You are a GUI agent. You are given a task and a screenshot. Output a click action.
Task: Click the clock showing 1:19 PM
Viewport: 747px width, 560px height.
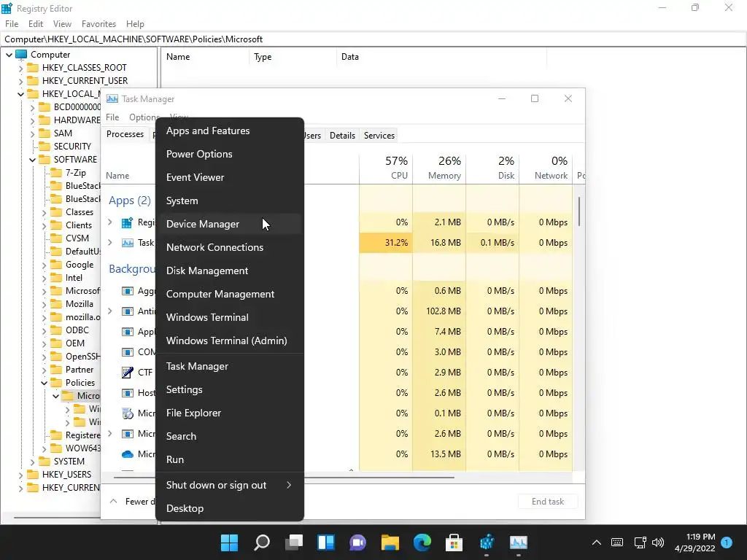[700, 537]
